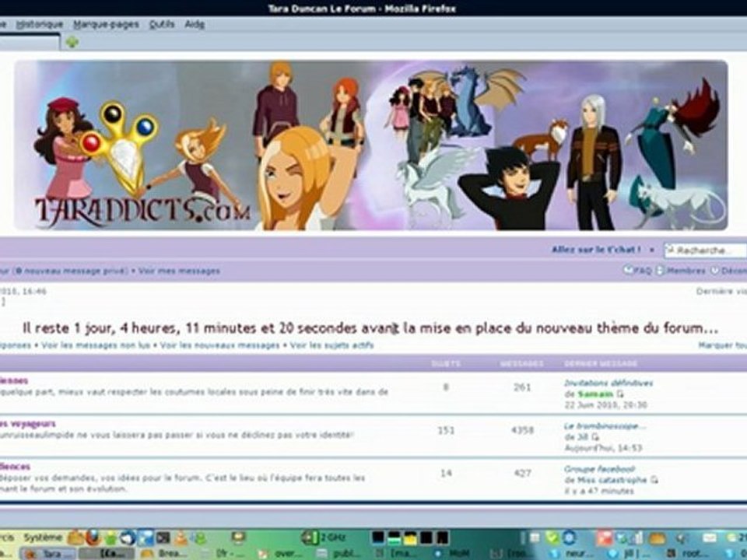Viewport: 747px width, 560px height.
Task: Launch VLC from the panel
Action: tap(181, 537)
